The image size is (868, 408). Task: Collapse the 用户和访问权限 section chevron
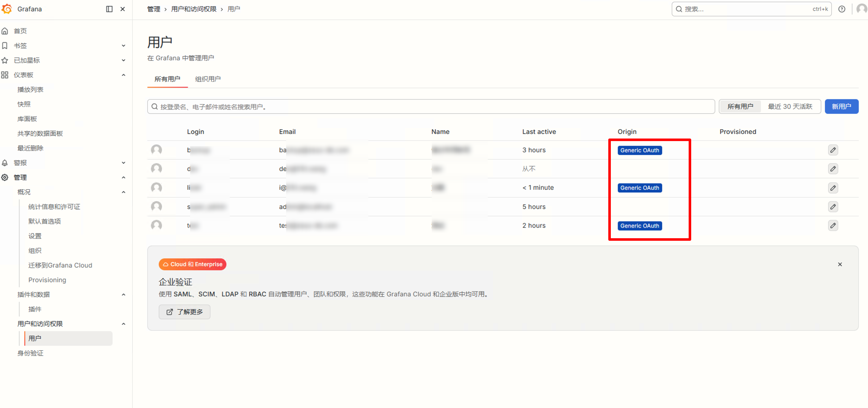tap(123, 324)
